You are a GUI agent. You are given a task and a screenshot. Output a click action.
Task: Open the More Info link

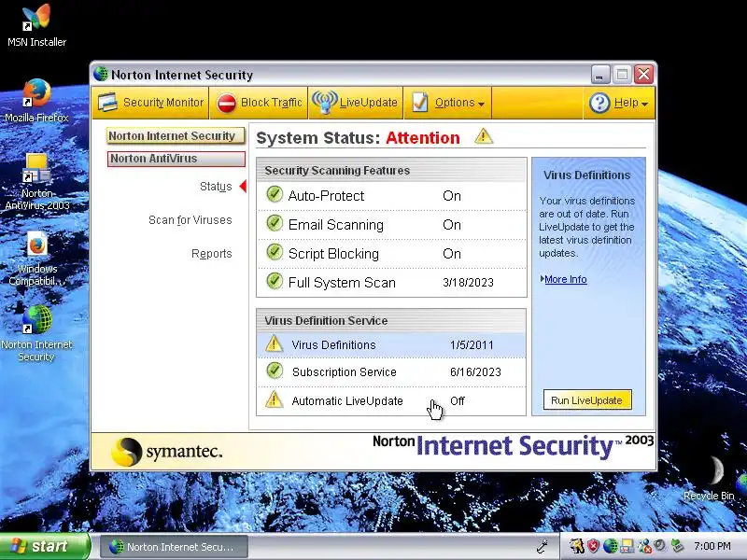pos(565,279)
